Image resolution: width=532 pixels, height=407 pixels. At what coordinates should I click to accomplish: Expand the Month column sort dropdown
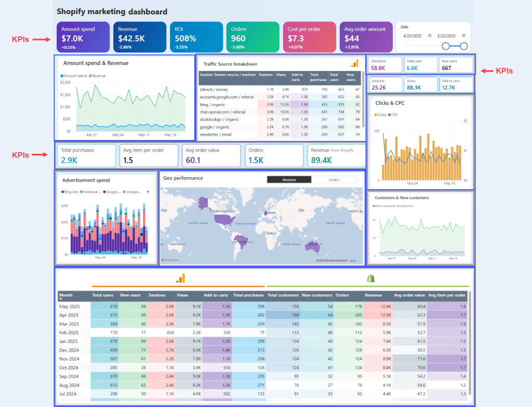point(60,298)
